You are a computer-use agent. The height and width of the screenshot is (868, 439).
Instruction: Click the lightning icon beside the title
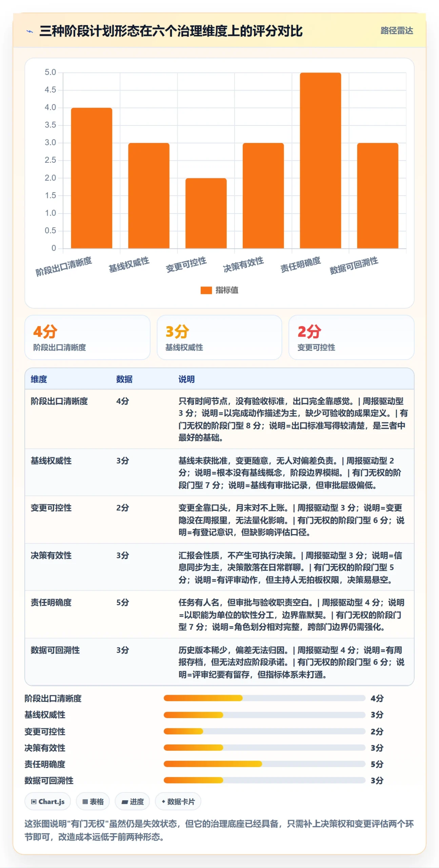[30, 32]
